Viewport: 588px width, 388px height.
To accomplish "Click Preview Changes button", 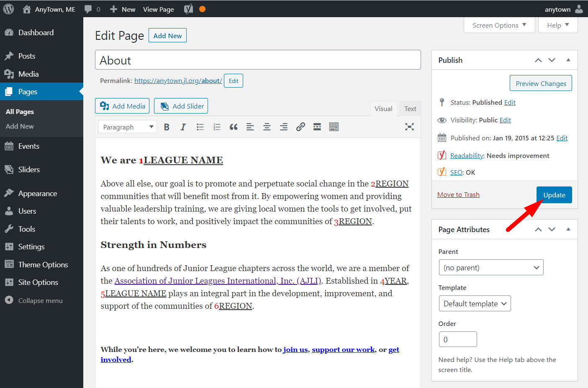I will [541, 83].
